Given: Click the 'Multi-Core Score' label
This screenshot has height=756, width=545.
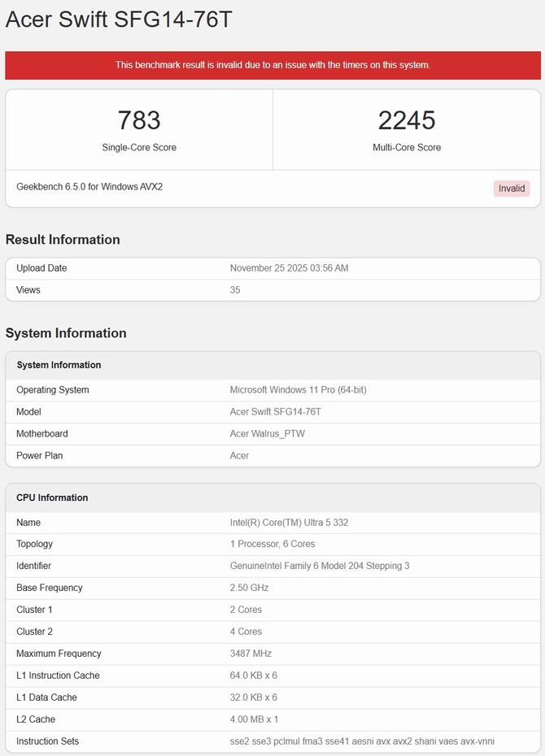Looking at the screenshot, I should 407,147.
